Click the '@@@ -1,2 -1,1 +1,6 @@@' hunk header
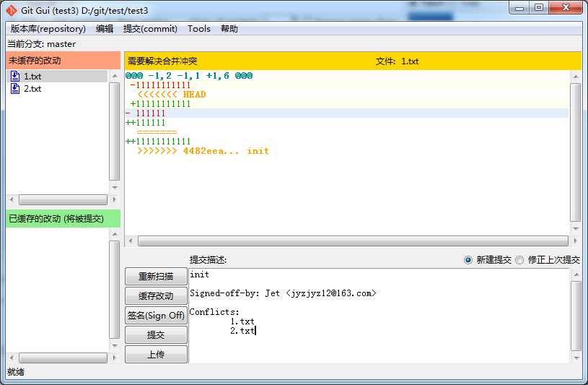Image resolution: width=588 pixels, height=385 pixels. coord(189,76)
